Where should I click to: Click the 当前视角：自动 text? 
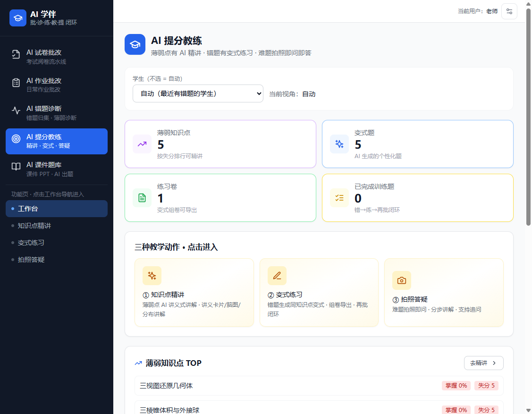[x=292, y=94]
